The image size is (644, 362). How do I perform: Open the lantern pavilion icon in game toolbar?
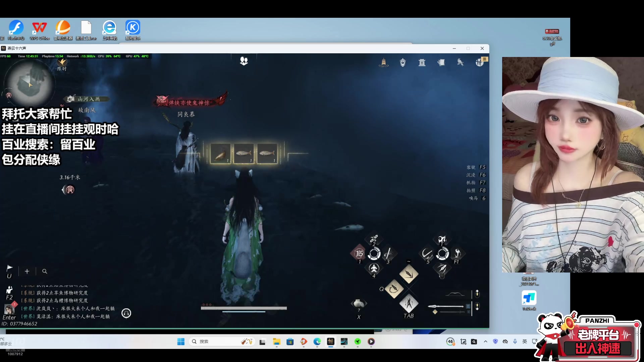(422, 63)
